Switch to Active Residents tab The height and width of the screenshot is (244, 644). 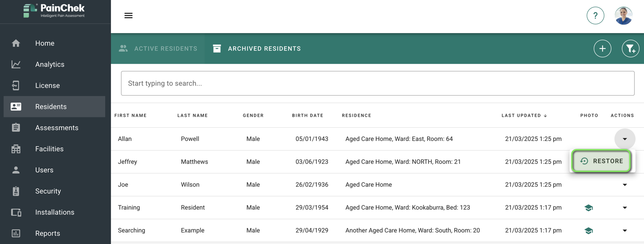[x=158, y=48]
